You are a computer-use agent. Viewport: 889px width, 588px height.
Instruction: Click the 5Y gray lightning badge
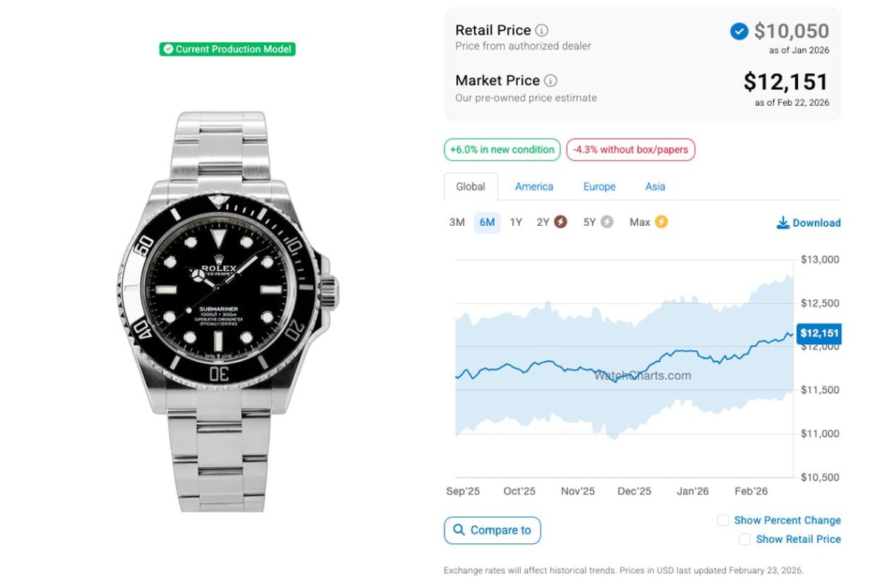point(607,221)
